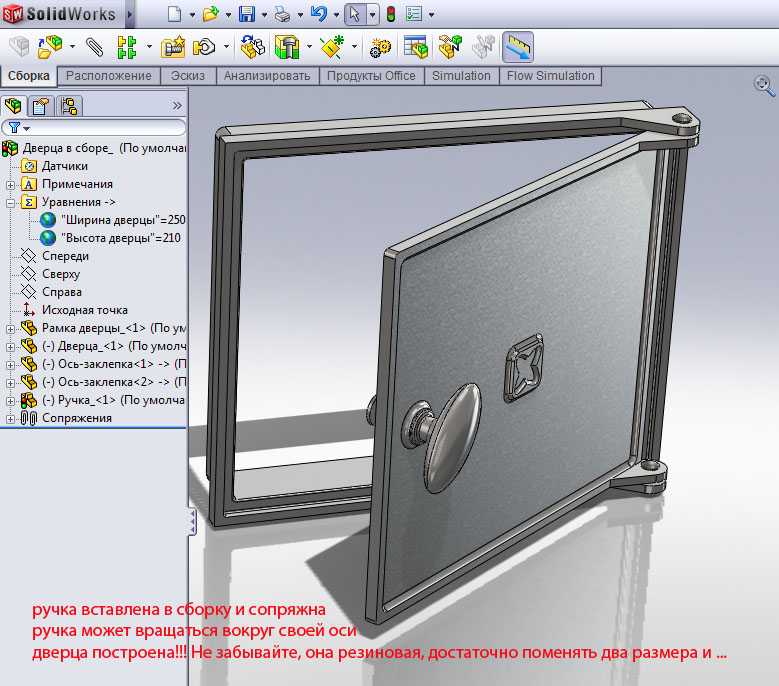Click the Rebuild traffic light icon
Viewport: 779px width, 686px height.
point(390,14)
